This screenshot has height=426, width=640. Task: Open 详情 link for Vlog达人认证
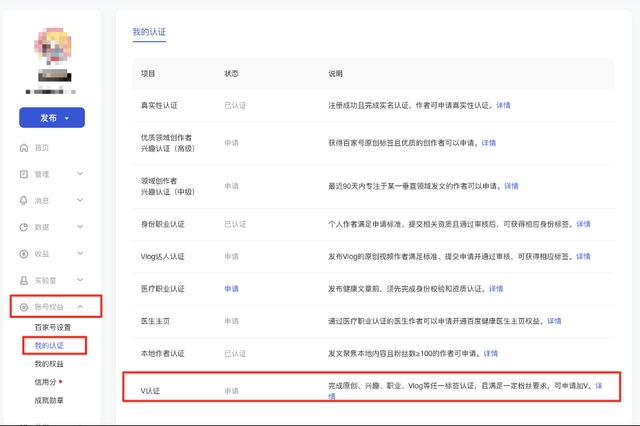point(583,257)
